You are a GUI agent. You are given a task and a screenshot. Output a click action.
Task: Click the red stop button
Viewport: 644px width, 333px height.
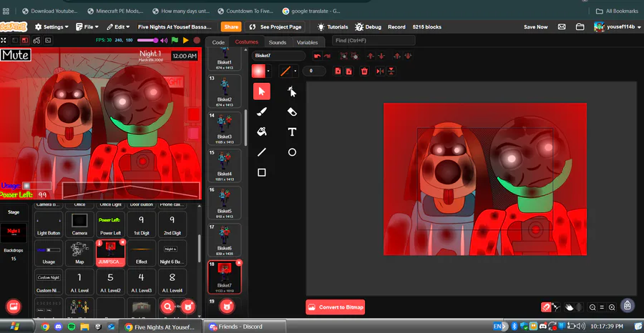click(x=197, y=40)
